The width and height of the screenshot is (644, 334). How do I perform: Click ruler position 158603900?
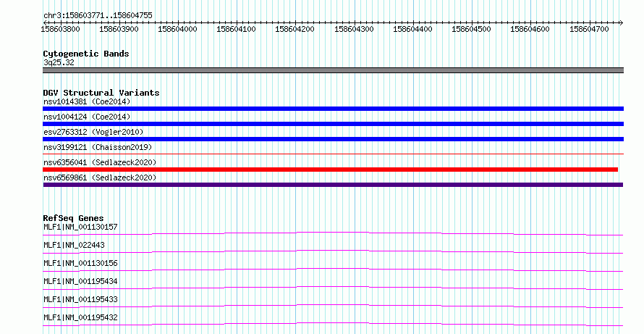119,29
